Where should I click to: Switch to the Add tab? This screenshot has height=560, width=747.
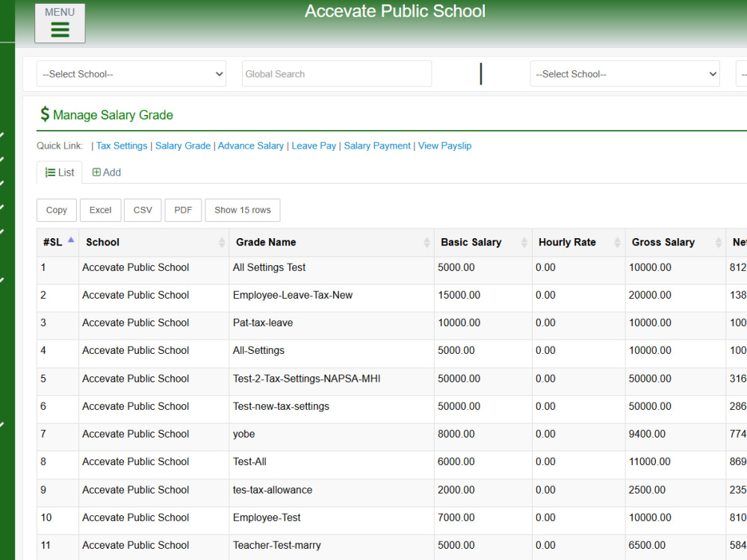coord(107,172)
